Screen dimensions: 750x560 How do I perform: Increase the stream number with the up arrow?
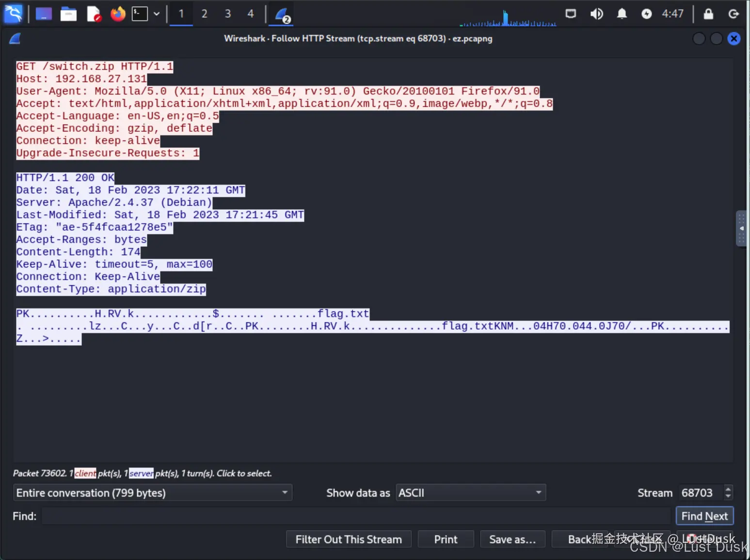coord(728,489)
